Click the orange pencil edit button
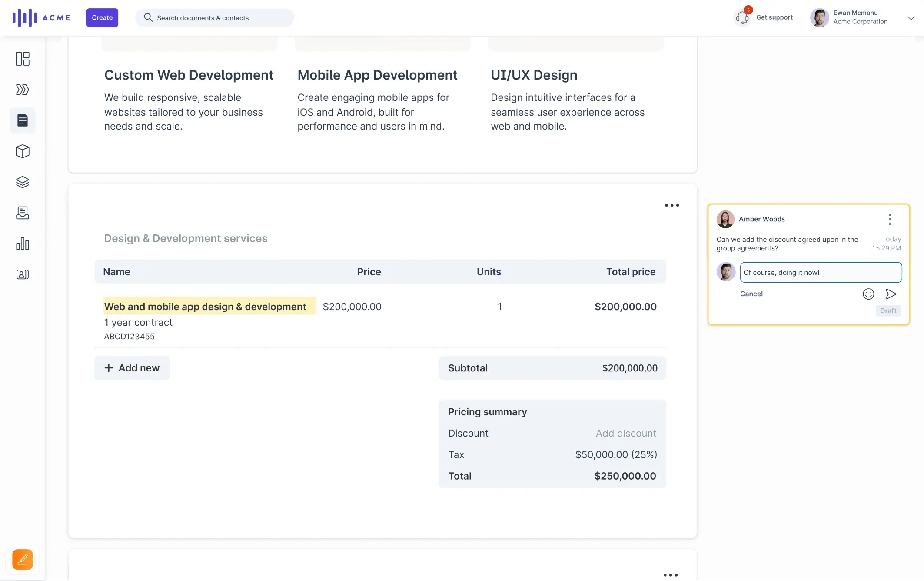The image size is (924, 581). point(22,559)
